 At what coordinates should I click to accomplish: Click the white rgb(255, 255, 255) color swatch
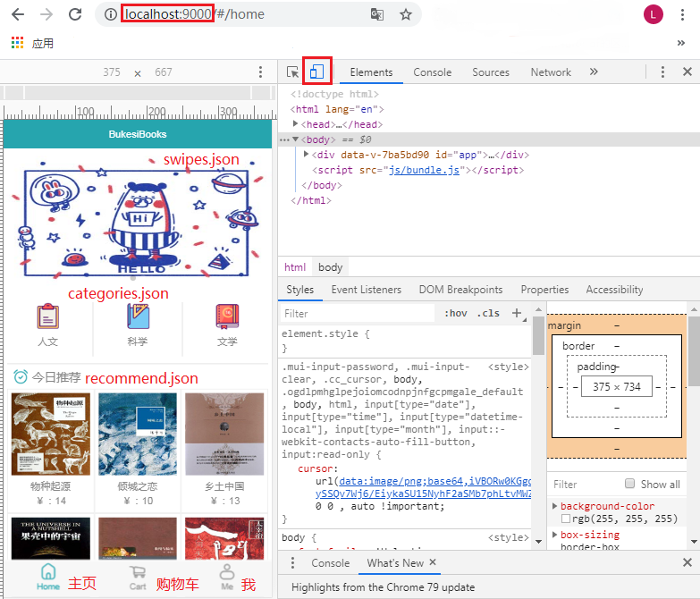[x=566, y=519]
